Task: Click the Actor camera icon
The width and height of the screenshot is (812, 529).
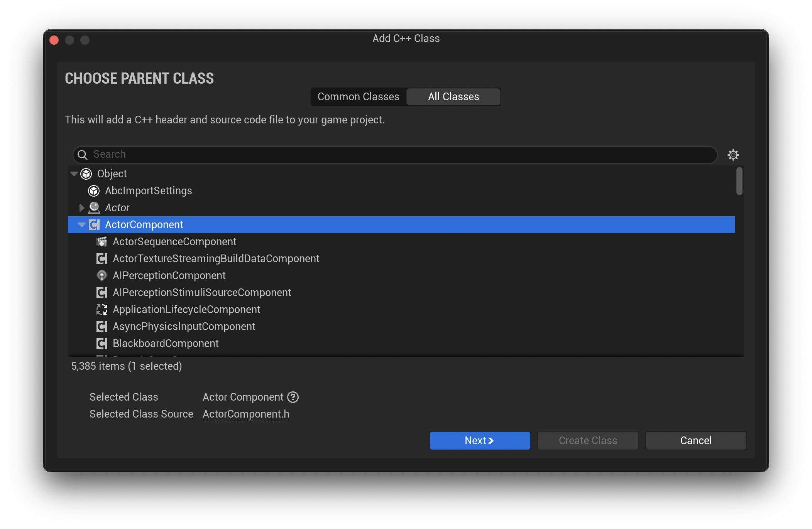Action: (94, 207)
